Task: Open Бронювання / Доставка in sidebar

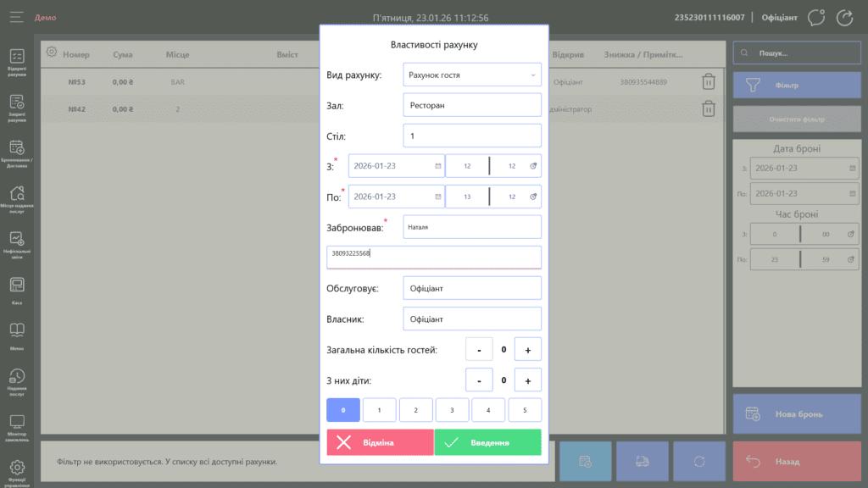Action: click(17, 152)
